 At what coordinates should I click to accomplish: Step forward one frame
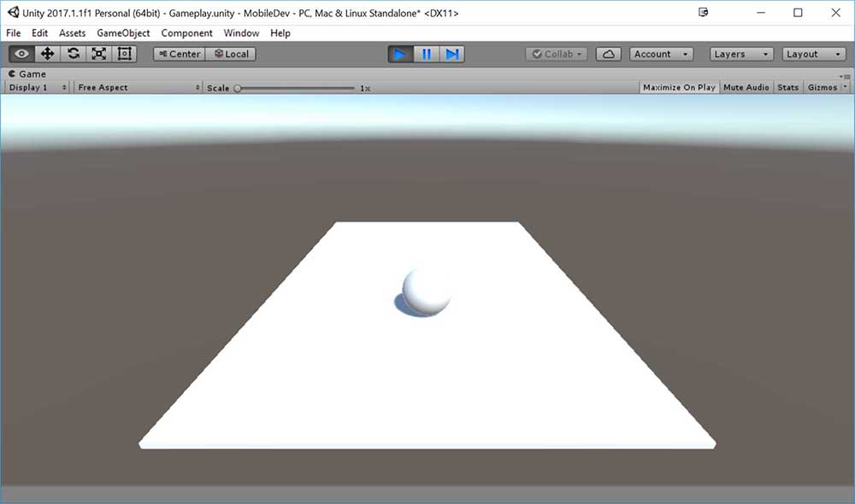(x=452, y=54)
